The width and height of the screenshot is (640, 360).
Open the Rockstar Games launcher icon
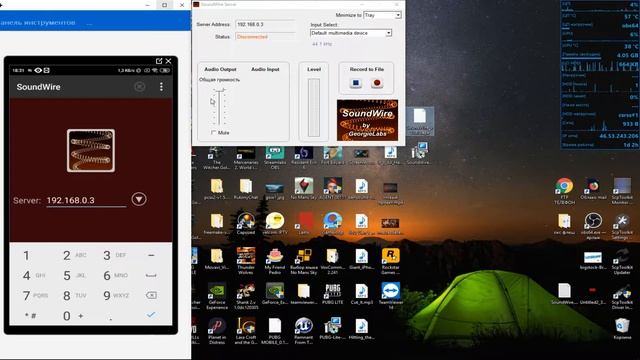click(x=390, y=261)
